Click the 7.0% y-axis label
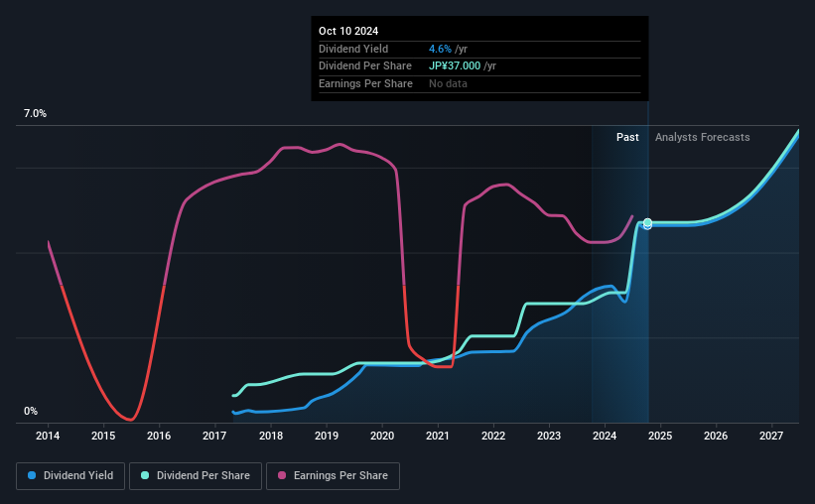 [35, 114]
